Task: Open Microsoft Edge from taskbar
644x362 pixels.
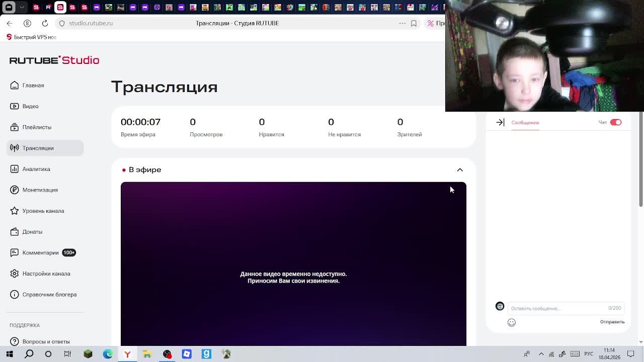Action: [x=108, y=354]
